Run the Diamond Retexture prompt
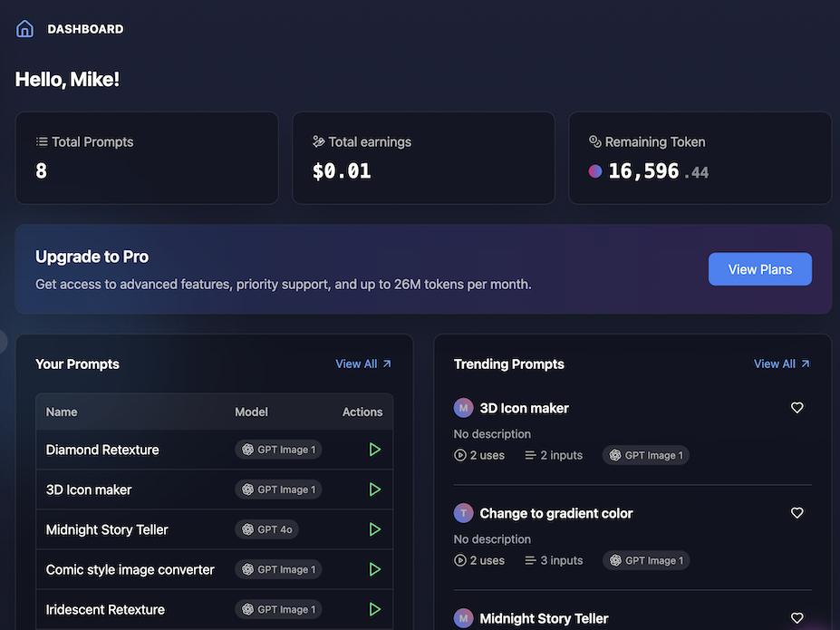The height and width of the screenshot is (630, 840). coord(374,450)
